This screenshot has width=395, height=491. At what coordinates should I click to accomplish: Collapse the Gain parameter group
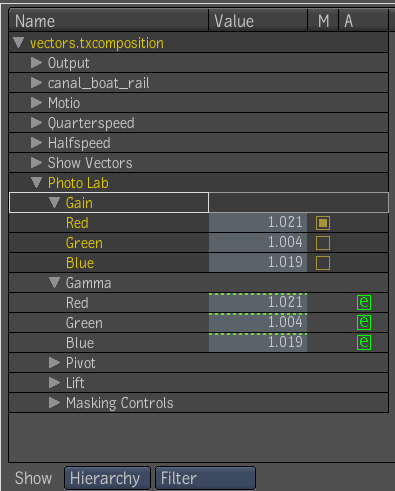coord(54,202)
